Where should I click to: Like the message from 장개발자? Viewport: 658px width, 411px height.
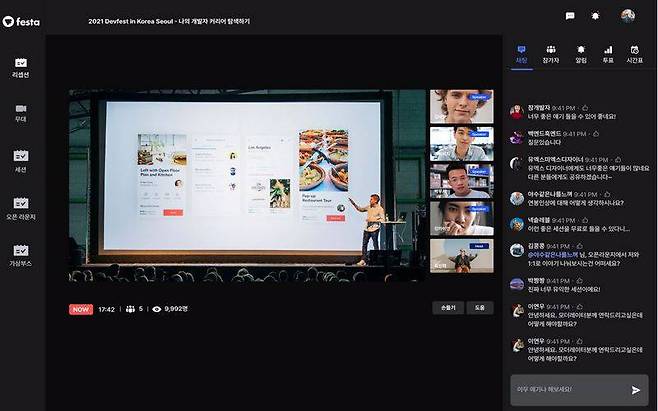[586, 106]
